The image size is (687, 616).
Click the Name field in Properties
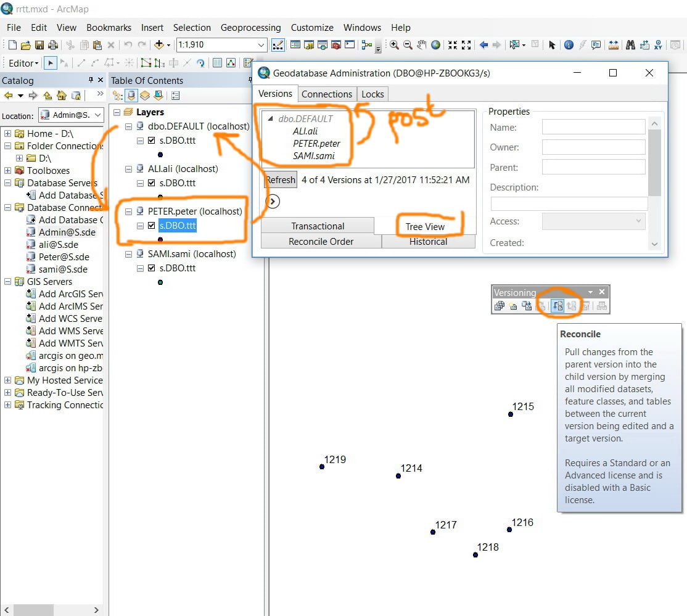pyautogui.click(x=593, y=127)
